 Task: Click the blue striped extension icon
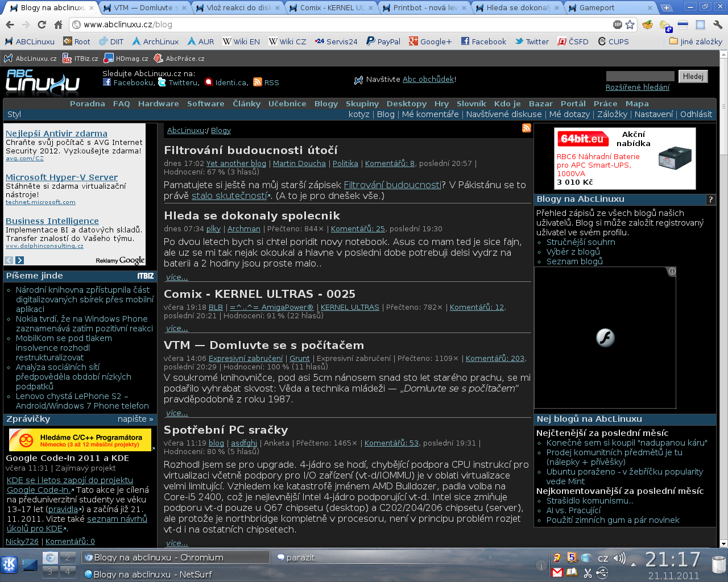click(x=683, y=24)
